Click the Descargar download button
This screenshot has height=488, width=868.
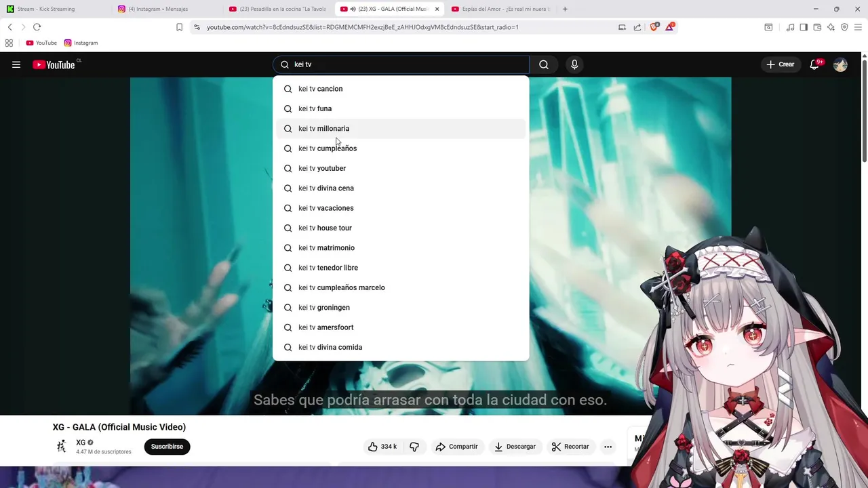[515, 447]
